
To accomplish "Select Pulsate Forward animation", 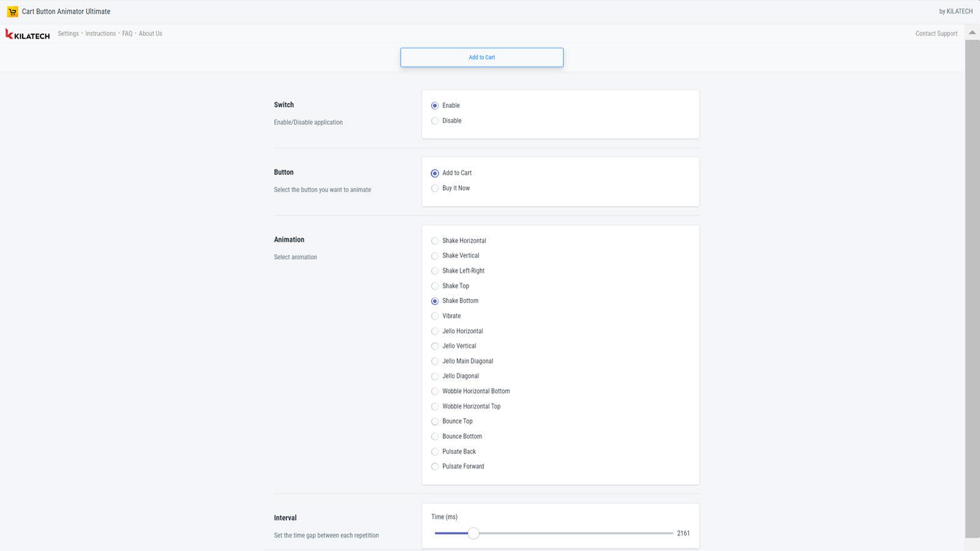I will (x=435, y=467).
